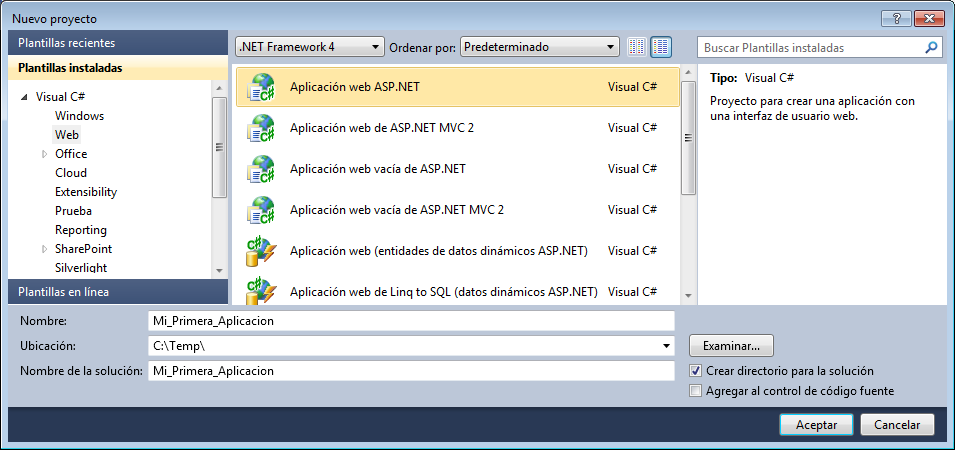The height and width of the screenshot is (450, 955).
Task: Select Office in the template tree
Action: point(71,154)
